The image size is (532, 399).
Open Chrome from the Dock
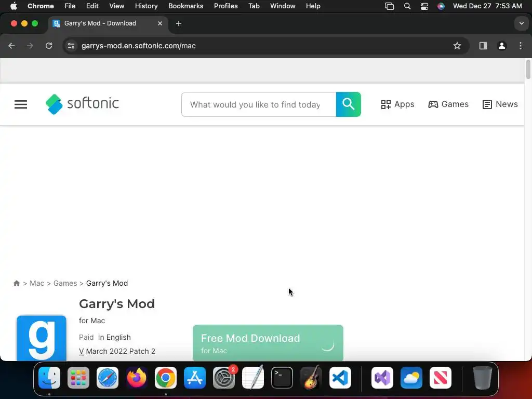(166, 378)
